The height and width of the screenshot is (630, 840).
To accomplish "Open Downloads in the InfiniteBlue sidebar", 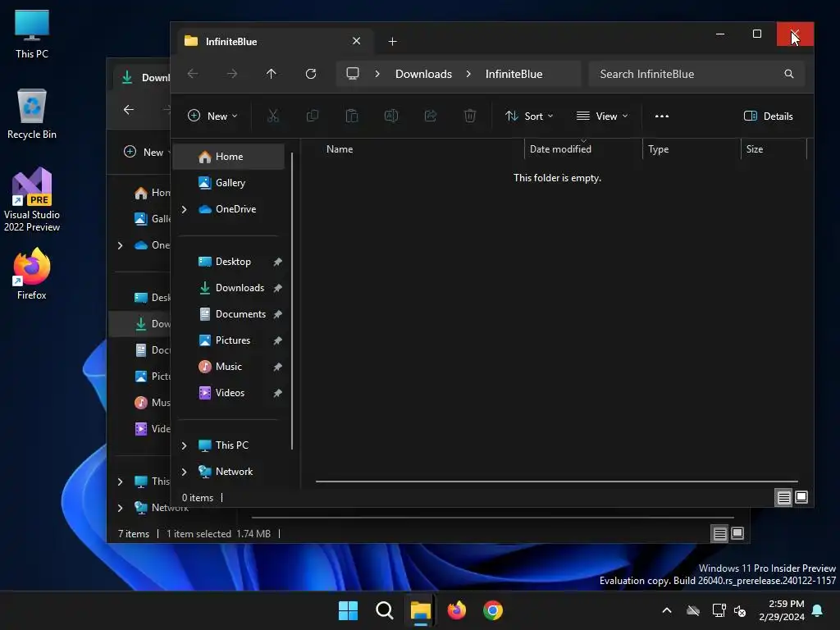I will click(230, 288).
